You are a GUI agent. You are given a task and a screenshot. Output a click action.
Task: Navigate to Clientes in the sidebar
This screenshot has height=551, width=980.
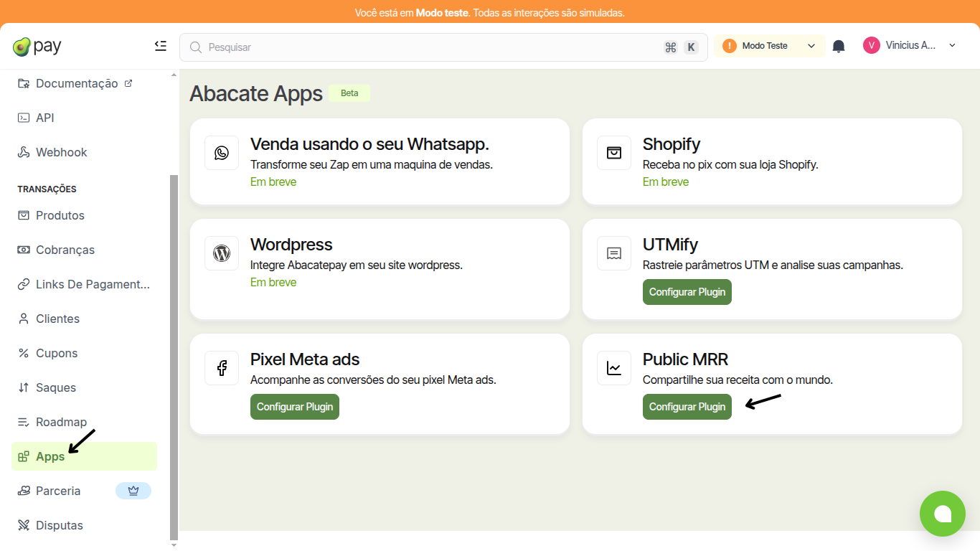point(57,319)
